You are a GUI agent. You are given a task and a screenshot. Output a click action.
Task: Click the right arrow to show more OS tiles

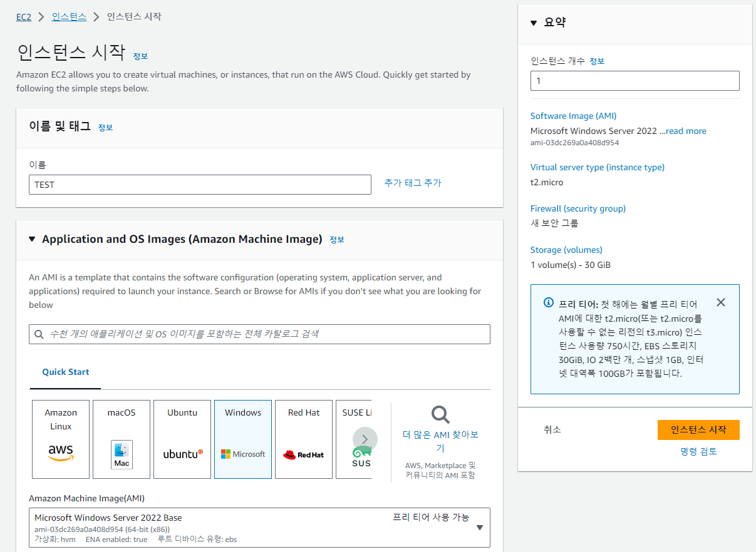point(365,439)
